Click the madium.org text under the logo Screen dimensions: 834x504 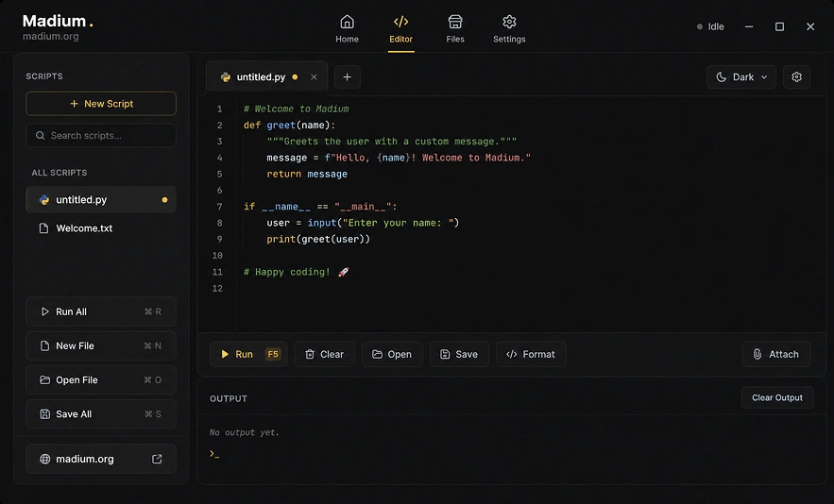coord(50,36)
